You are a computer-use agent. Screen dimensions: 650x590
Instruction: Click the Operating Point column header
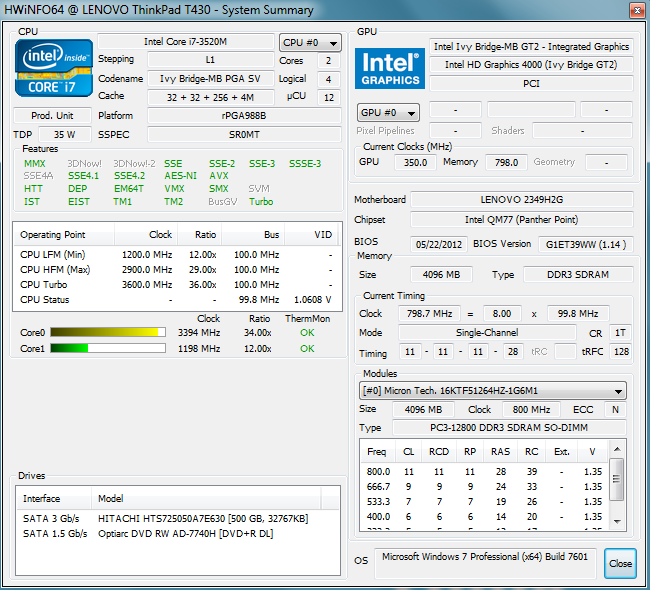tap(64, 235)
